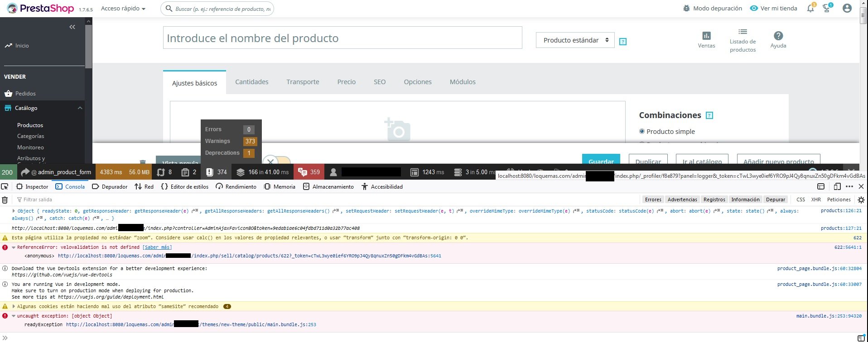
Task: Click the camera image upload placeholder
Action: (397, 130)
